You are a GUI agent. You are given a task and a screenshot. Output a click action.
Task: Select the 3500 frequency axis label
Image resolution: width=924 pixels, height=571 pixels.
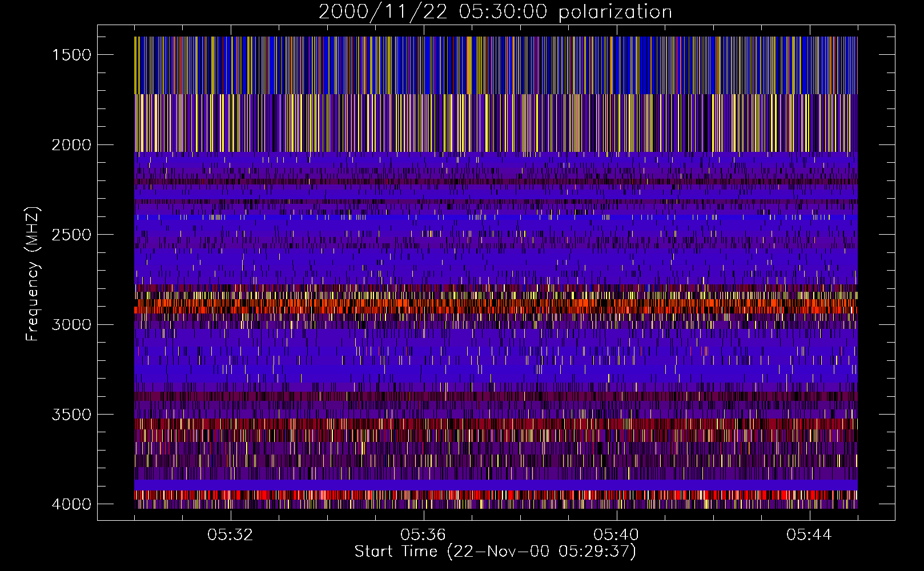pos(71,415)
